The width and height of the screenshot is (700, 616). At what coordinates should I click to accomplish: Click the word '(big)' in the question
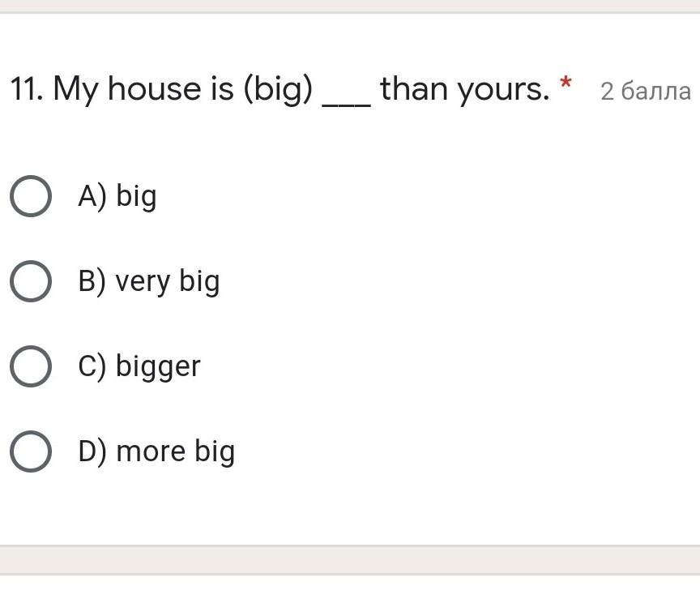pos(278,89)
